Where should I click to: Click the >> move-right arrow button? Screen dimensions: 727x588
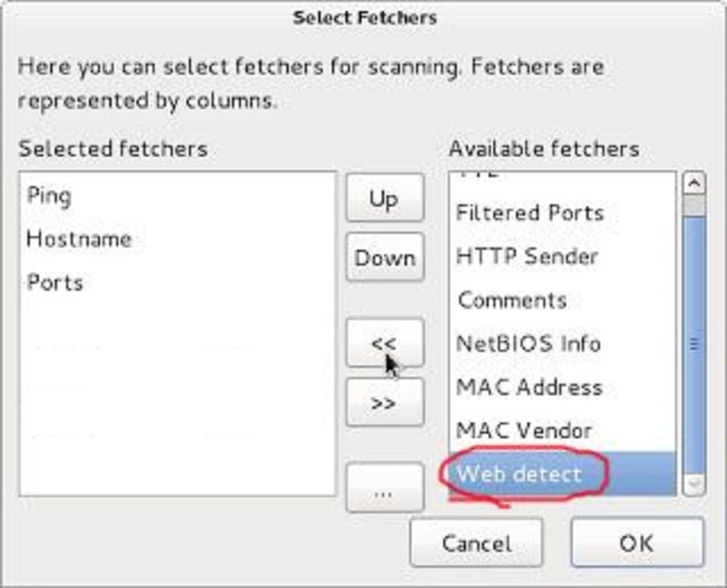point(384,403)
